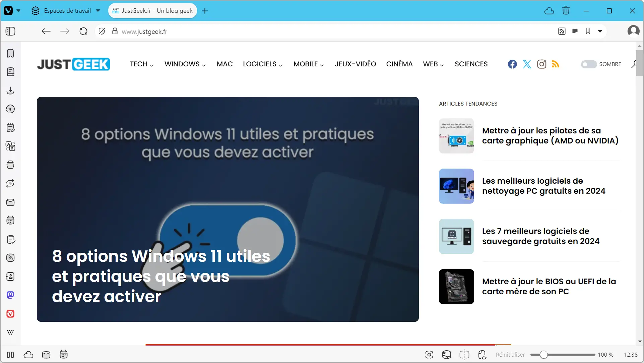Visit JustGeek X (Twitter) icon
The height and width of the screenshot is (363, 644).
tap(527, 64)
